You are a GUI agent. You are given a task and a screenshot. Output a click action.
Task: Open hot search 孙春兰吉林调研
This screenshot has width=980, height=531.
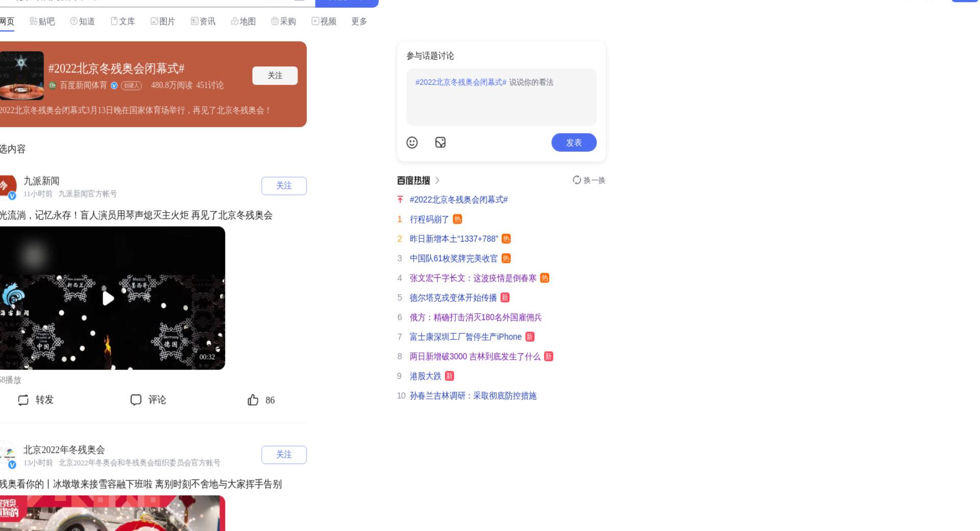[473, 396]
